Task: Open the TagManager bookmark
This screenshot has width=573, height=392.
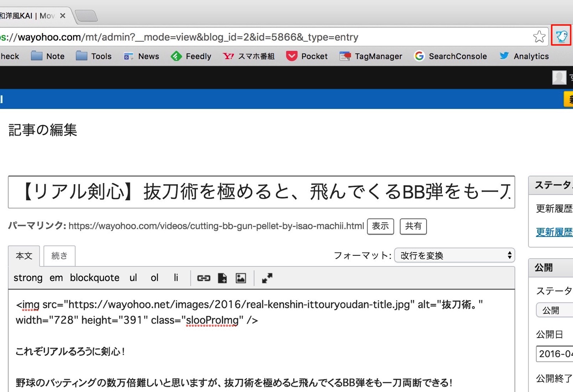Action: 371,56
